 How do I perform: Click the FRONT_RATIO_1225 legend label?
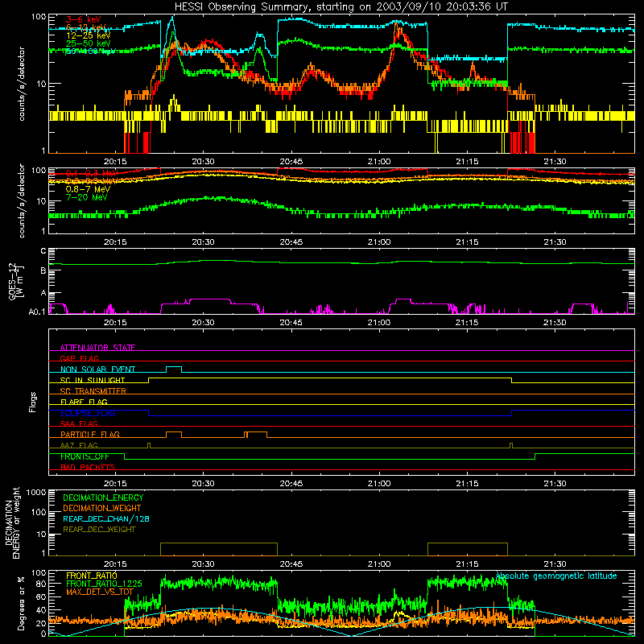tap(104, 584)
